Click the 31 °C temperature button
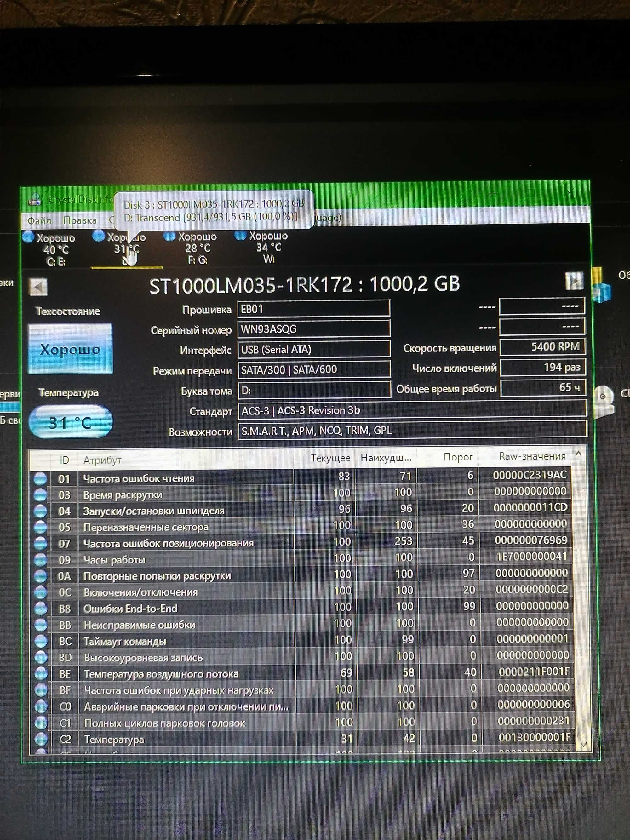Image resolution: width=630 pixels, height=840 pixels. pyautogui.click(x=71, y=422)
